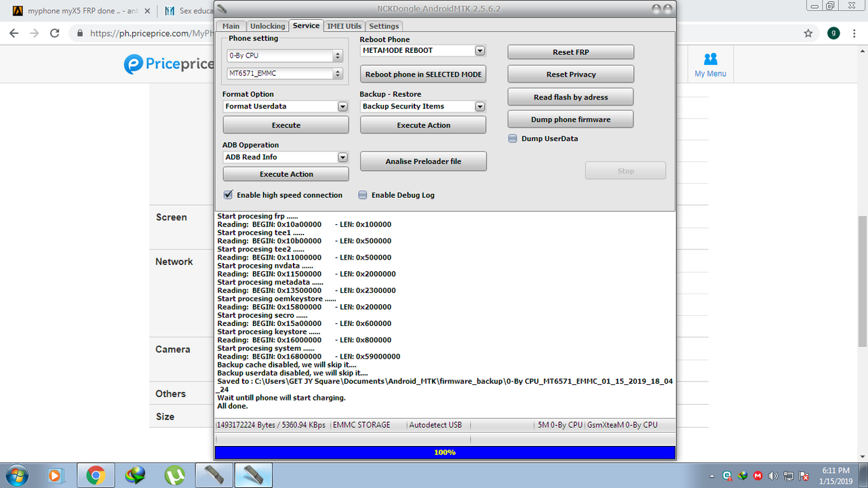
Task: Open the Unlocking tab
Action: click(x=267, y=26)
